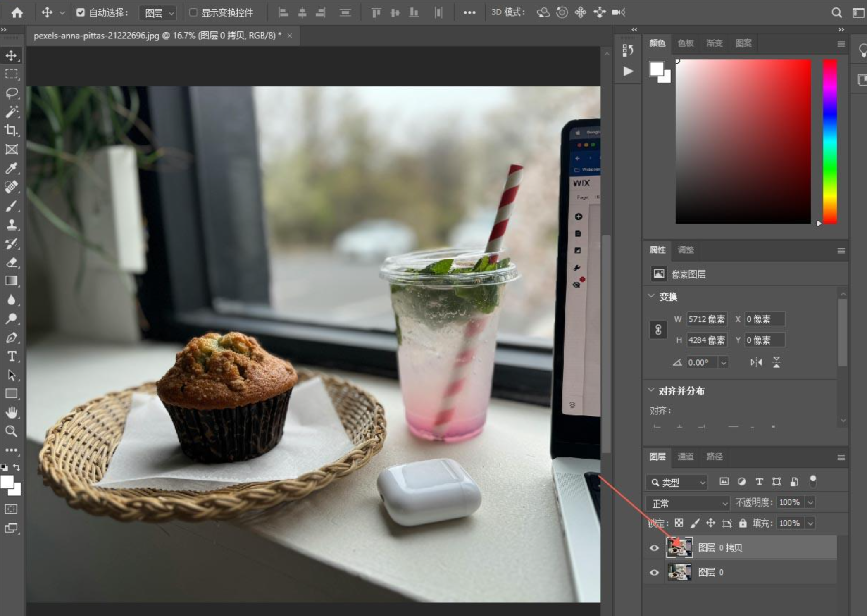Select the Crop tool
867x616 pixels.
[12, 131]
